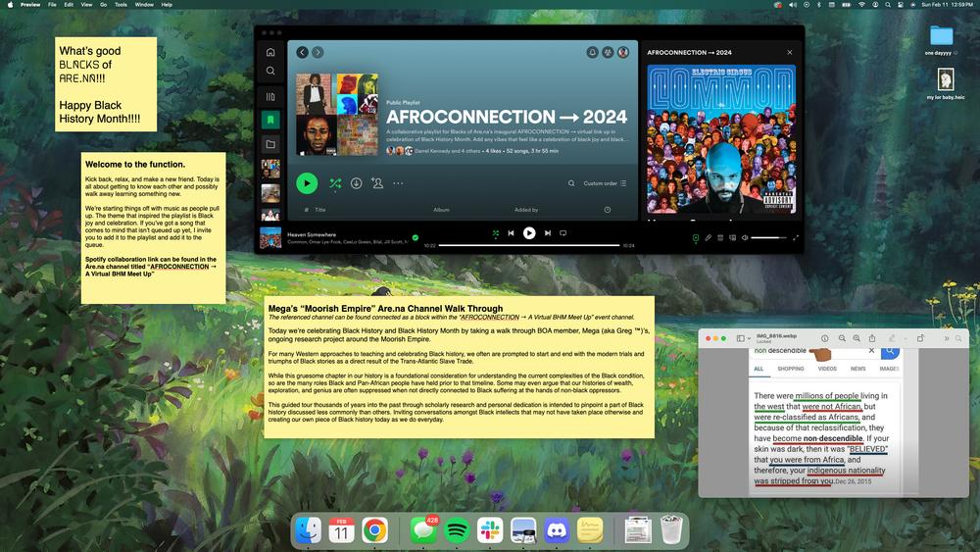Open Slack from the Dock
Image resolution: width=980 pixels, height=552 pixels.
(x=490, y=530)
